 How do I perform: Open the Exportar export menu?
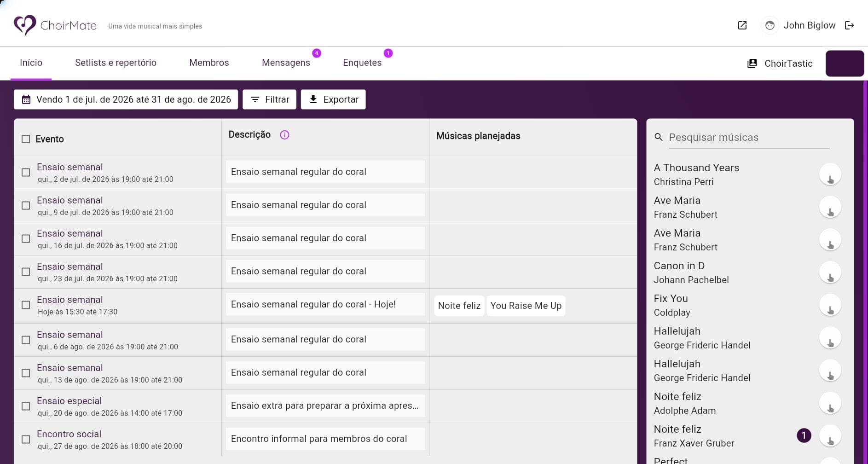[x=333, y=99]
